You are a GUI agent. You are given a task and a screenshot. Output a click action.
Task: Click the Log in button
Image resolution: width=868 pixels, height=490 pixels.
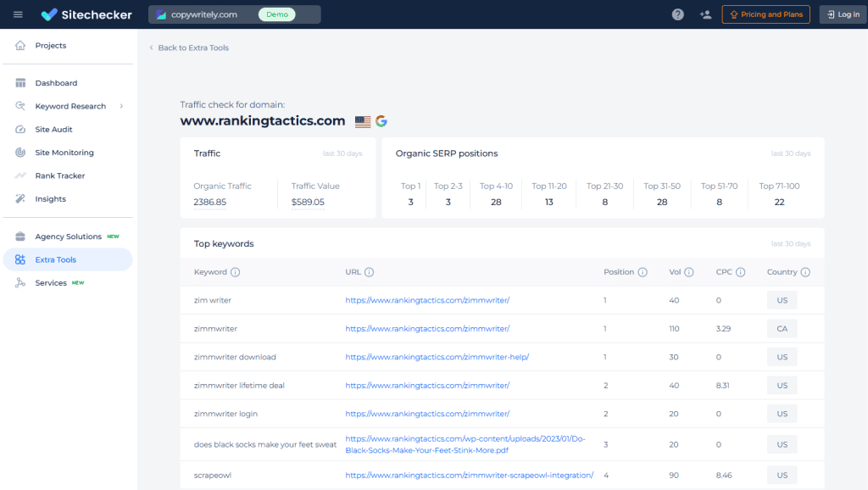pos(843,14)
